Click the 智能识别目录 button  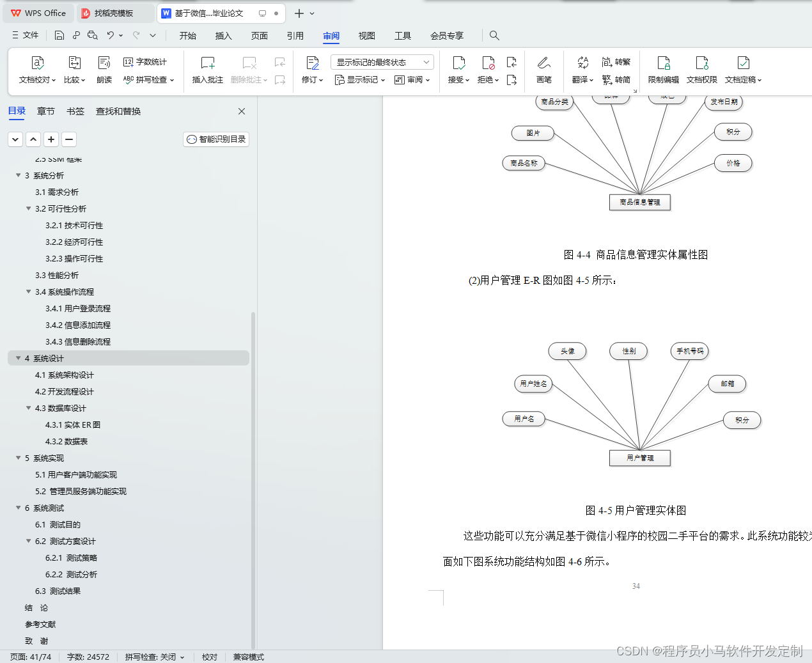coord(216,139)
